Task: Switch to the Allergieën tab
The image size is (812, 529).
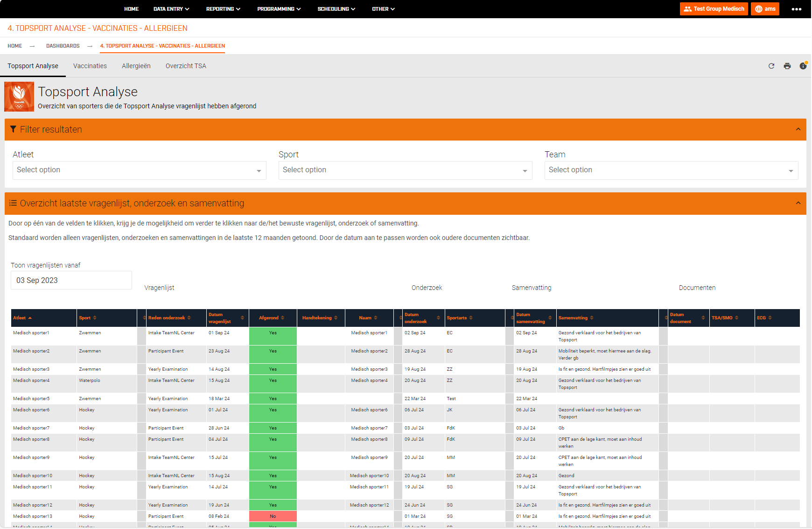Action: click(x=136, y=66)
